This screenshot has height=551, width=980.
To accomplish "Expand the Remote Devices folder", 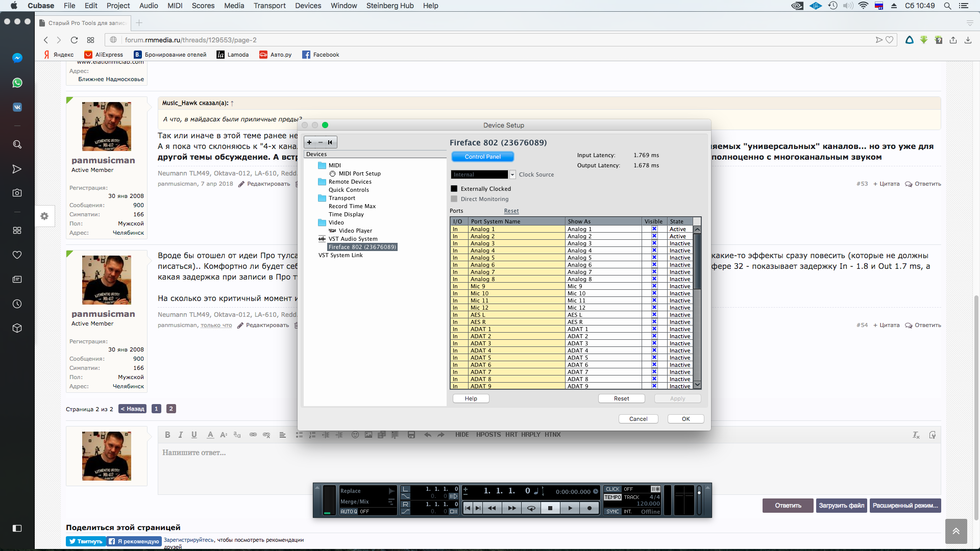I will tap(322, 182).
